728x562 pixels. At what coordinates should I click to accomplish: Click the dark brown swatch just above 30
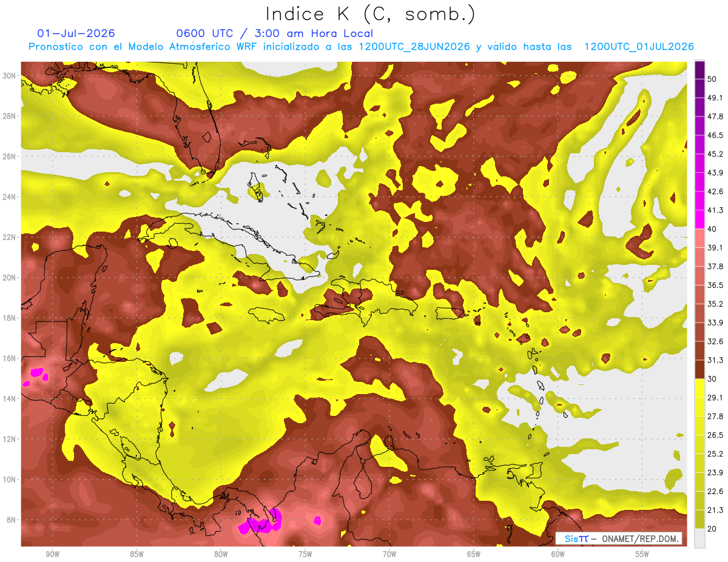click(699, 369)
